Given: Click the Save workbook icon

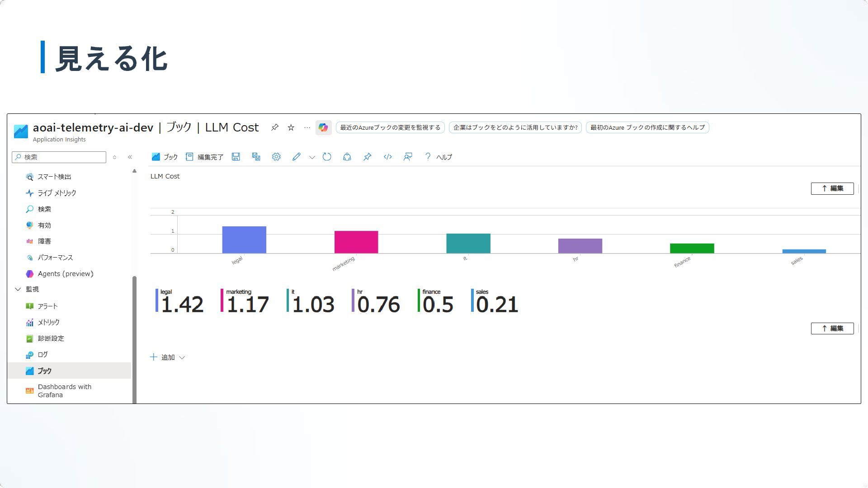Looking at the screenshot, I should click(236, 157).
